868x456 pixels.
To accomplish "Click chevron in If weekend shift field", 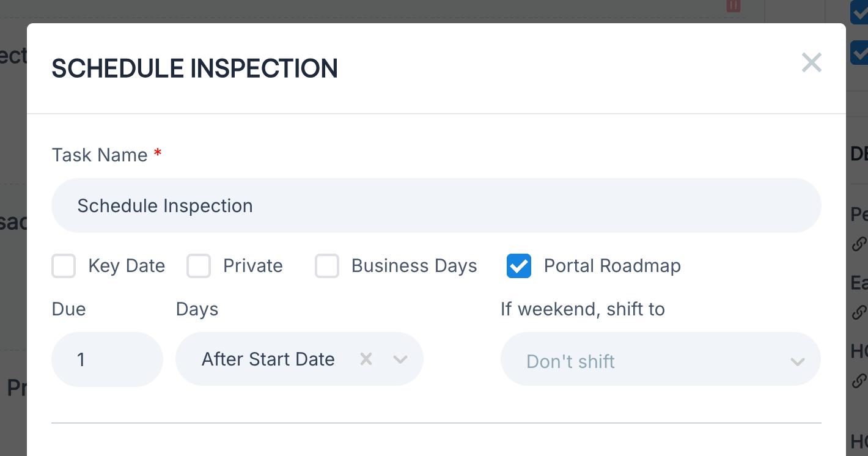I will pyautogui.click(x=797, y=361).
